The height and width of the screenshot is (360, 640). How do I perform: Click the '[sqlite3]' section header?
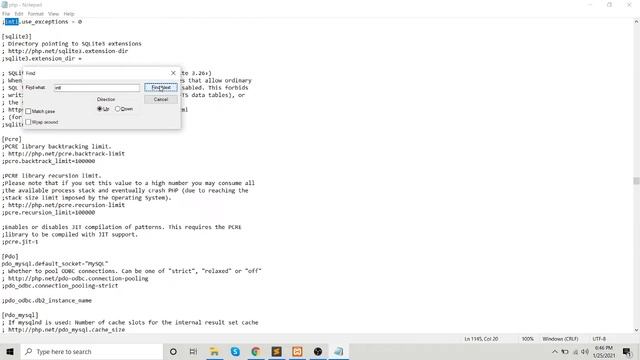click(17, 36)
